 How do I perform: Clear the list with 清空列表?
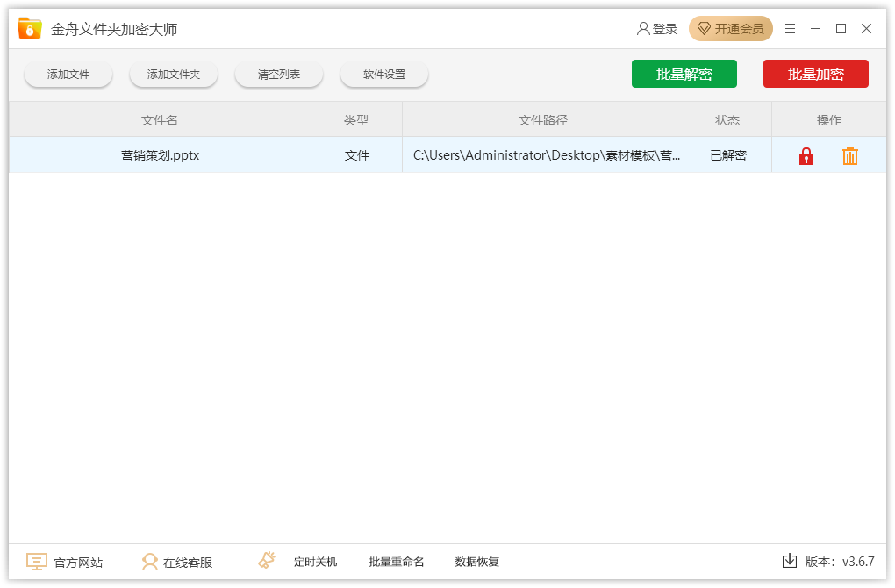[x=279, y=75]
